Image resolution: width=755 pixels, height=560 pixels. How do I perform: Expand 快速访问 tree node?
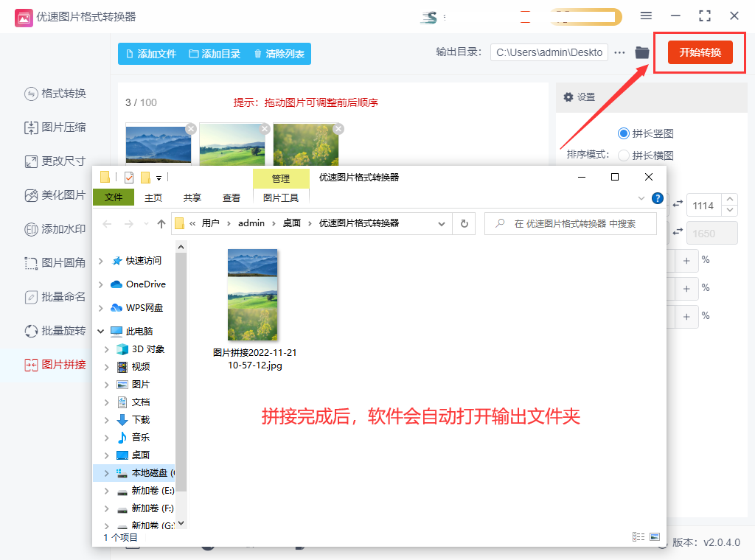click(x=100, y=261)
